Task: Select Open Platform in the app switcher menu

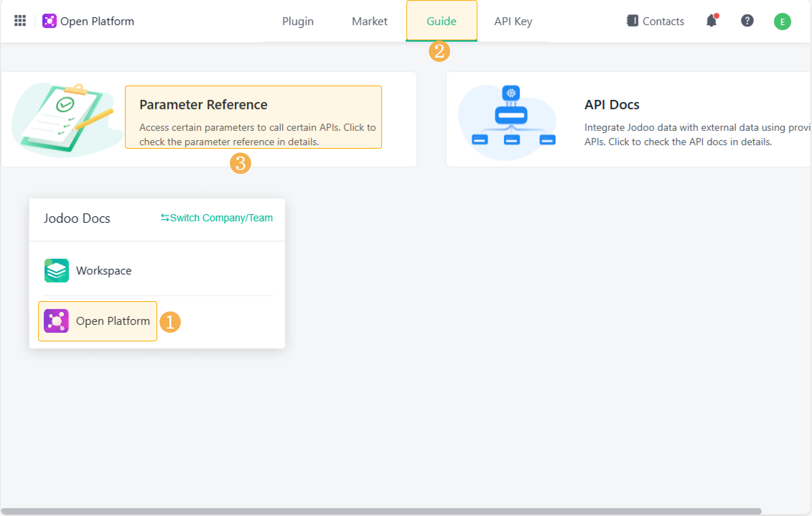Action: pyautogui.click(x=113, y=321)
